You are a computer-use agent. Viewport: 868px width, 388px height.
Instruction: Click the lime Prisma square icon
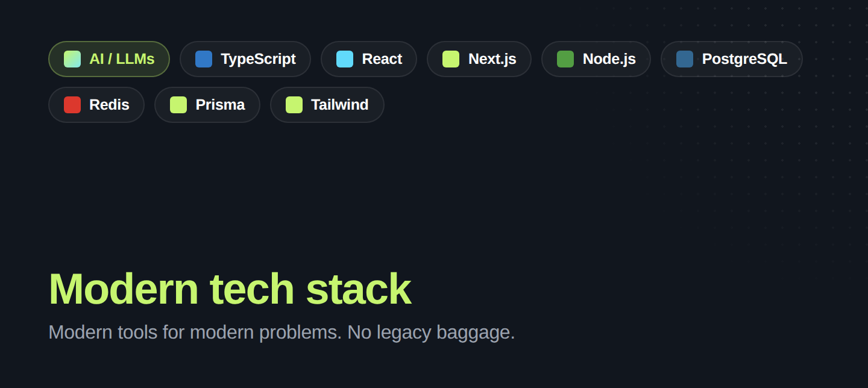(x=178, y=105)
